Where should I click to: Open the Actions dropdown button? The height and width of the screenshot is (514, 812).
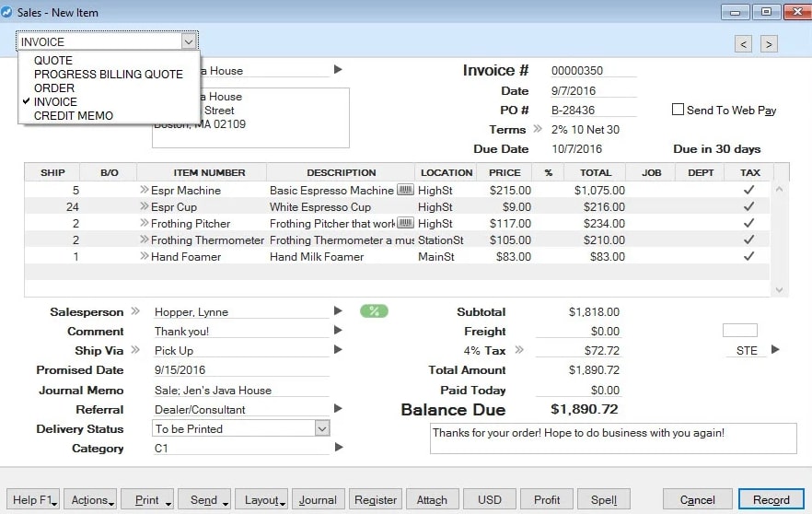90,499
